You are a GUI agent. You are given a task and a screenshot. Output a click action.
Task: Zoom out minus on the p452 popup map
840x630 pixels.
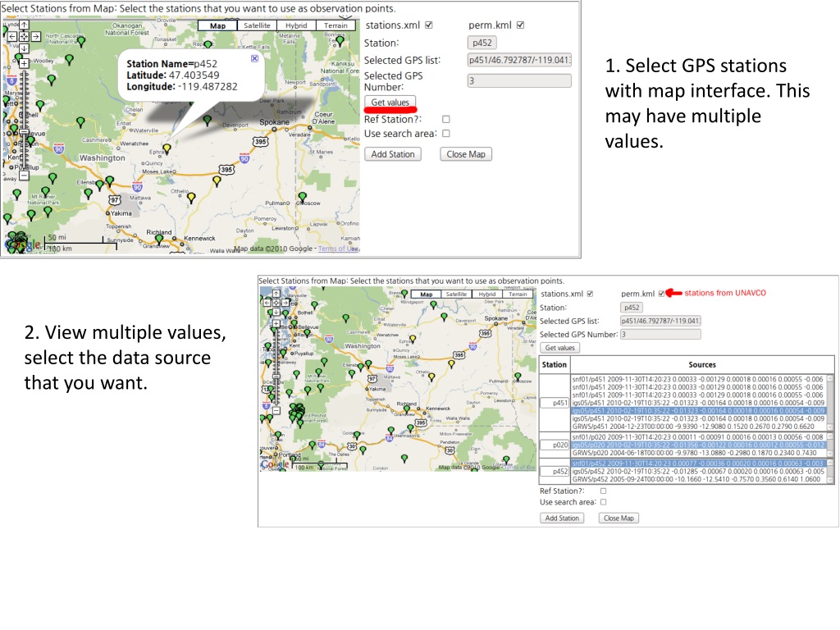click(x=24, y=176)
